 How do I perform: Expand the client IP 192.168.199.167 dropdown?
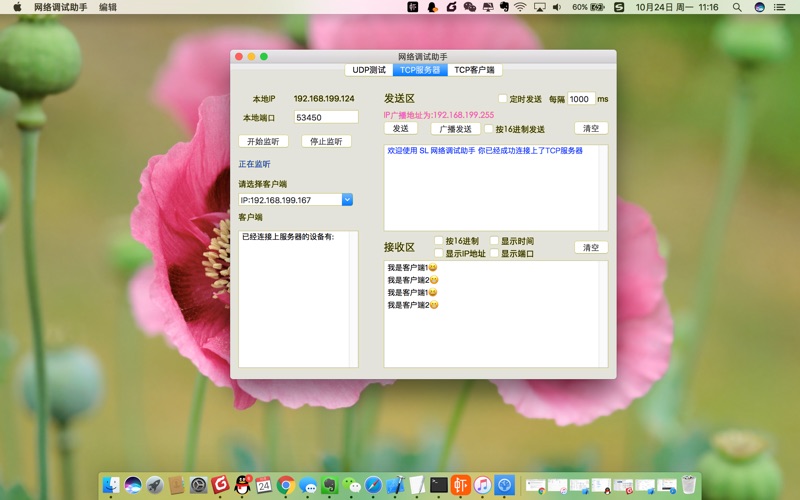pyautogui.click(x=347, y=200)
